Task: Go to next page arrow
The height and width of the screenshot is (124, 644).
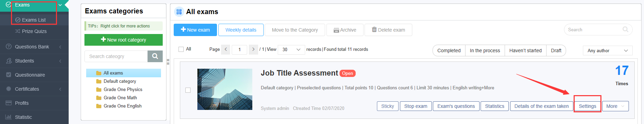Action: [253, 49]
